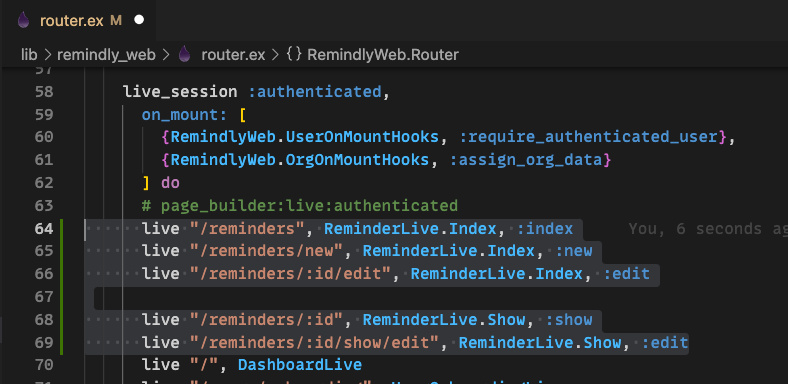The image size is (788, 384).
Task: Open the remindly_web breadcrumb folder
Action: coord(106,54)
